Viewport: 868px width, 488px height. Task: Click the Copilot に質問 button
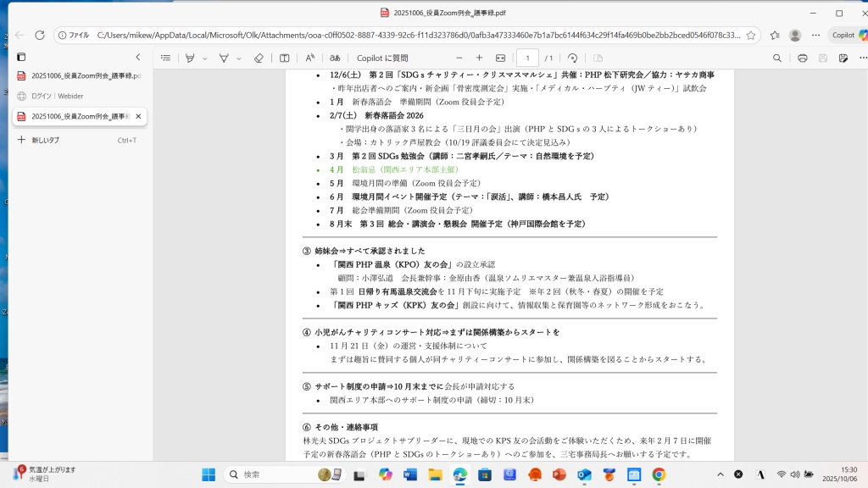coord(381,58)
